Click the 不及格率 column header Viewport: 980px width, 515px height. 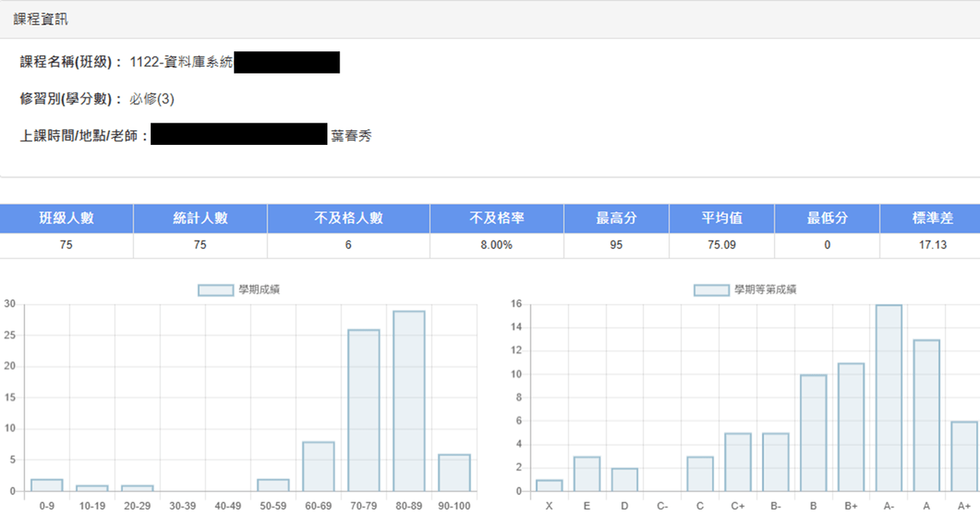[x=497, y=218]
